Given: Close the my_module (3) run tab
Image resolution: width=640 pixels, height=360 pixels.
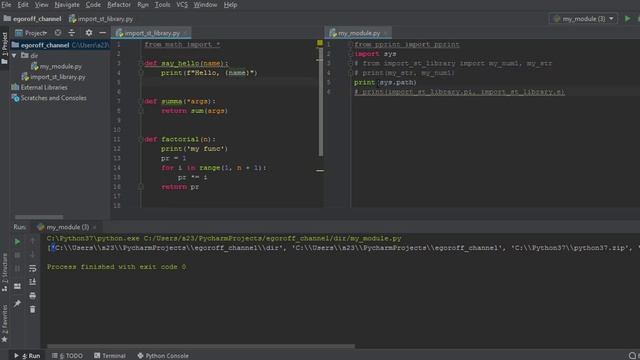Looking at the screenshot, I should pyautogui.click(x=95, y=227).
